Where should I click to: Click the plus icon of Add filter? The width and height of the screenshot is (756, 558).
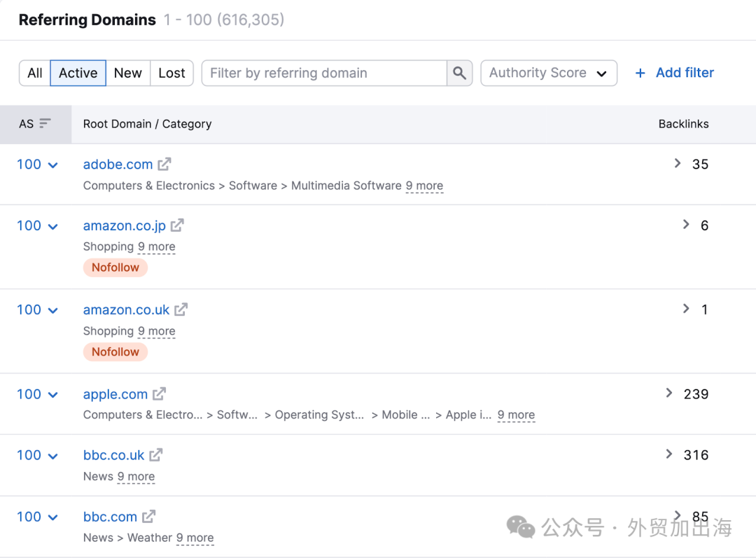tap(640, 73)
